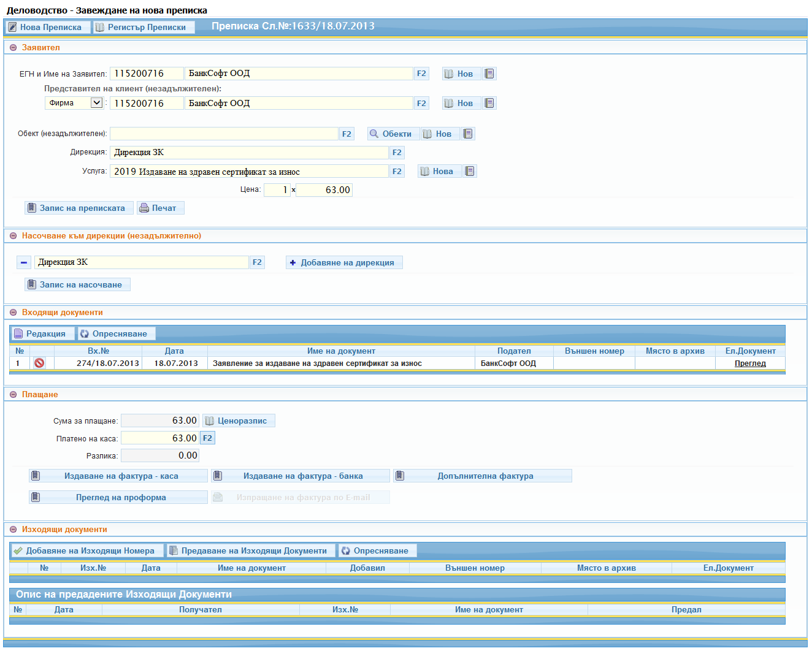Click Вх.№ cell 274/18.07.2013

[98, 364]
